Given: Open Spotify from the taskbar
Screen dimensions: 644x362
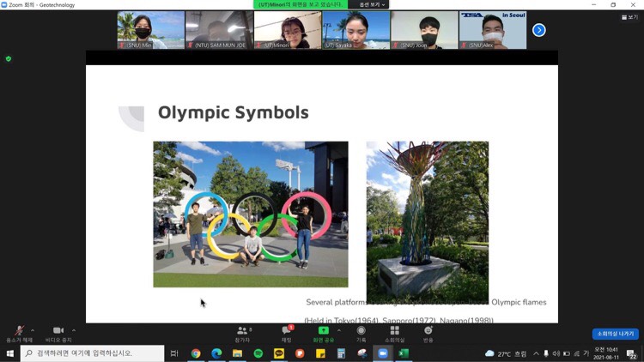Looking at the screenshot, I should coord(258,353).
